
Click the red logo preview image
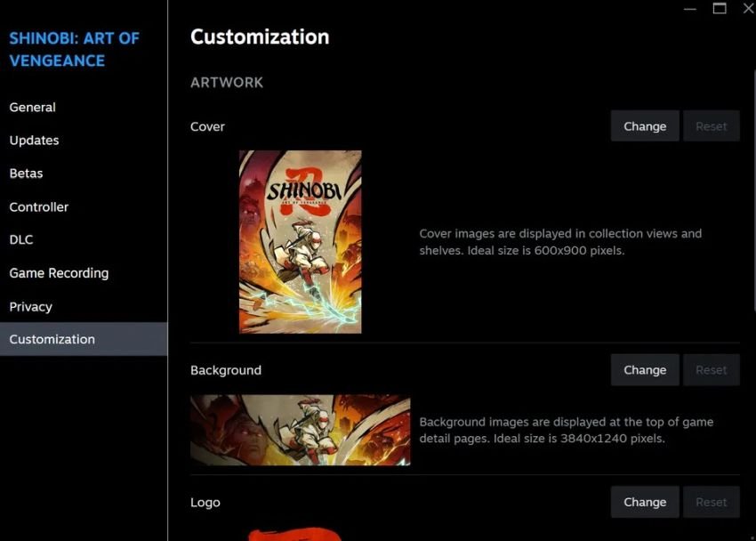[295, 534]
